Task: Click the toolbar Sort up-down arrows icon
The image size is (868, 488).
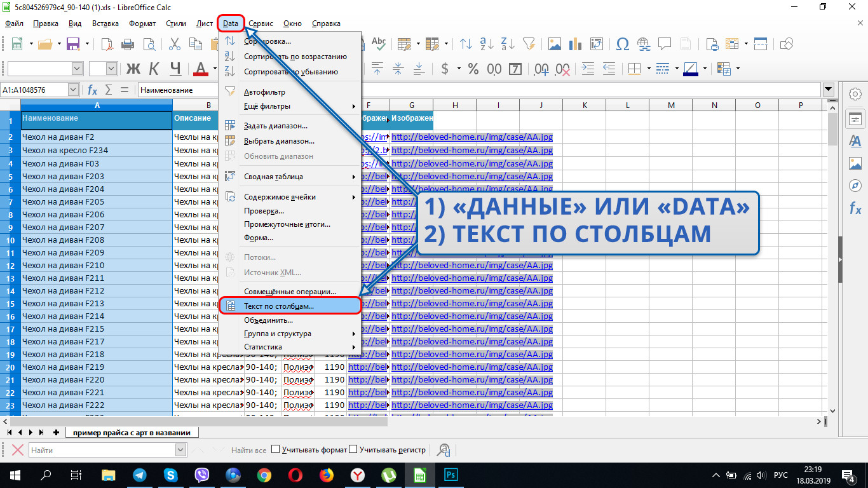Action: coord(466,44)
